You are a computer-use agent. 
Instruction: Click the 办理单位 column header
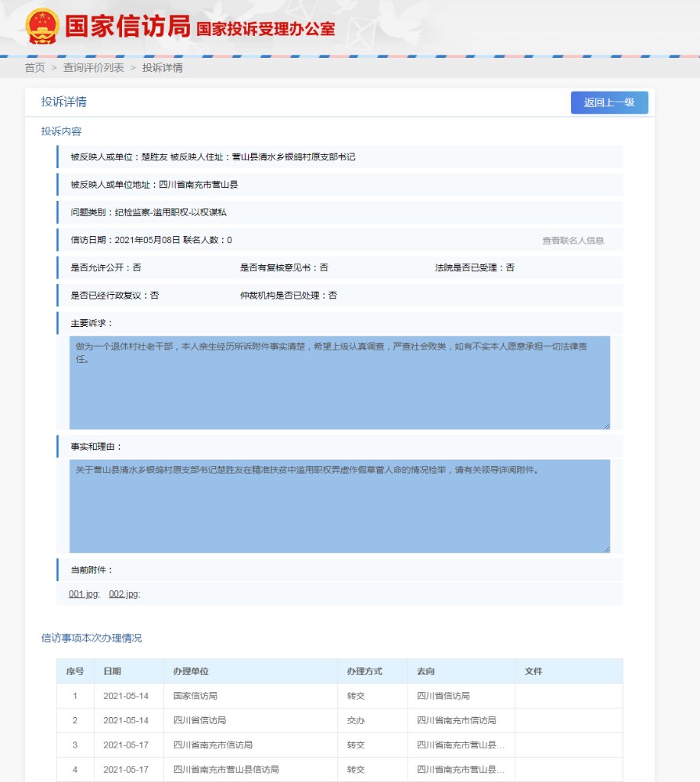(191, 672)
